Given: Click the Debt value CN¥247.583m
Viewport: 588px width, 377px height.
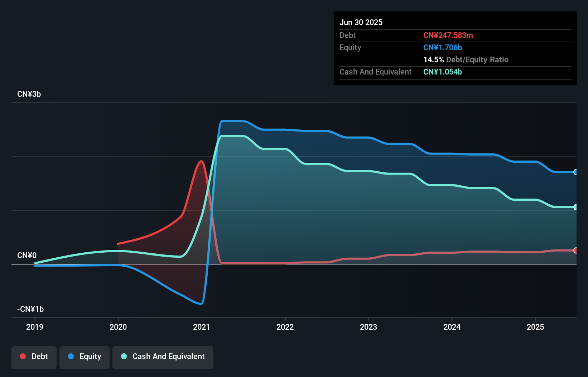Looking at the screenshot, I should [448, 35].
